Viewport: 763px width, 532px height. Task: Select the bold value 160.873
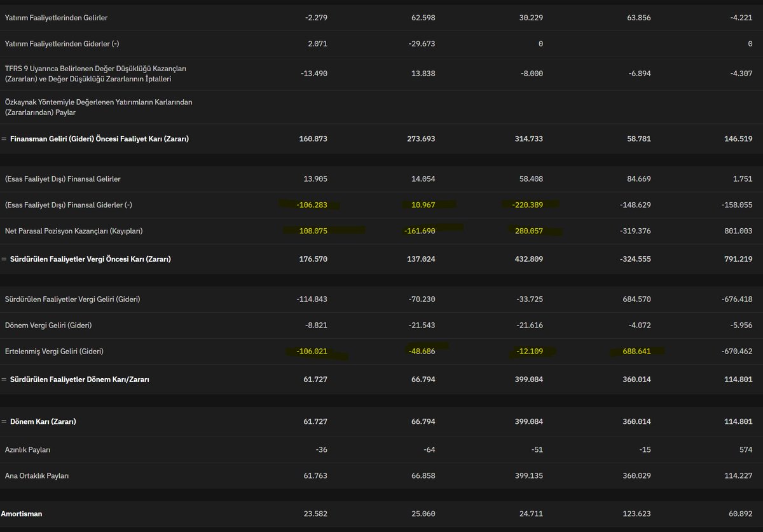(313, 139)
